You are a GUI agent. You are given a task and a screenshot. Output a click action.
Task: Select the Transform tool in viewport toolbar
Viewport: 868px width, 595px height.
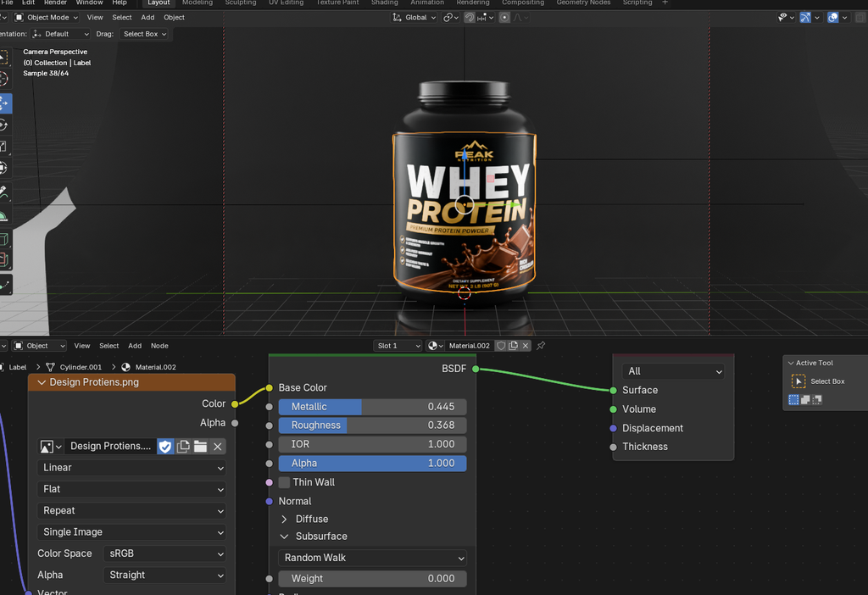click(x=4, y=168)
